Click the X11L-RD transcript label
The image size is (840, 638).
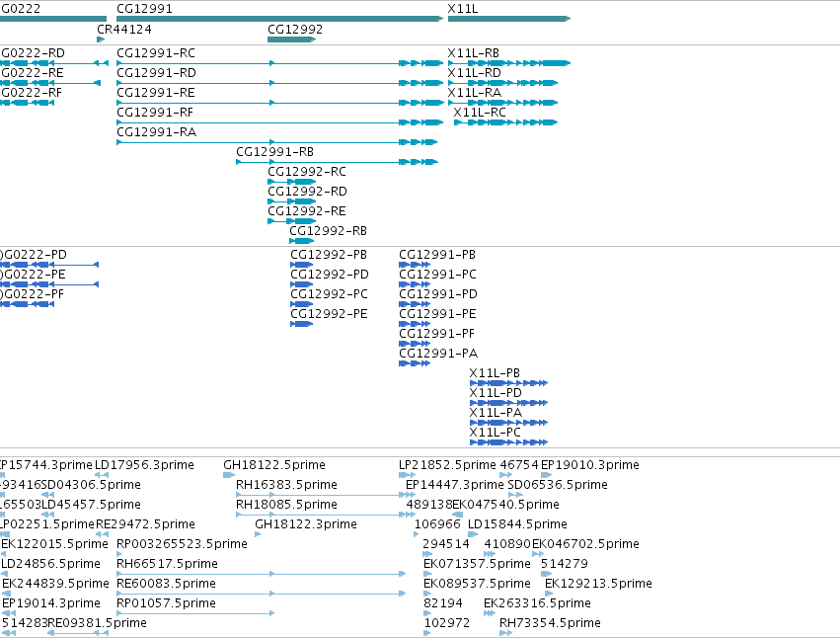coord(475,73)
